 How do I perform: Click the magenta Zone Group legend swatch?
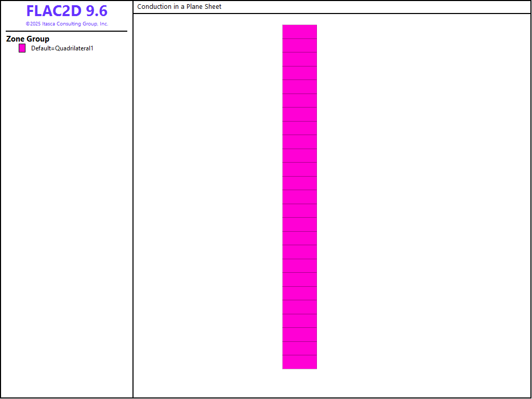22,48
